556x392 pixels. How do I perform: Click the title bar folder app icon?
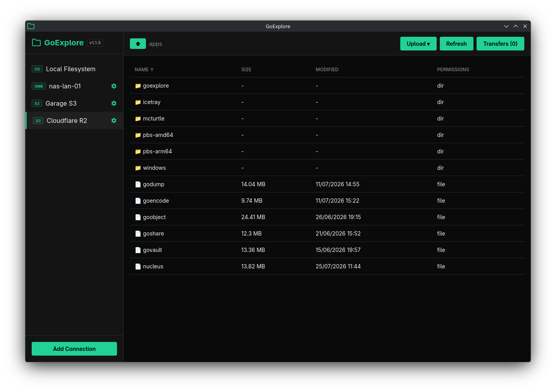point(31,26)
